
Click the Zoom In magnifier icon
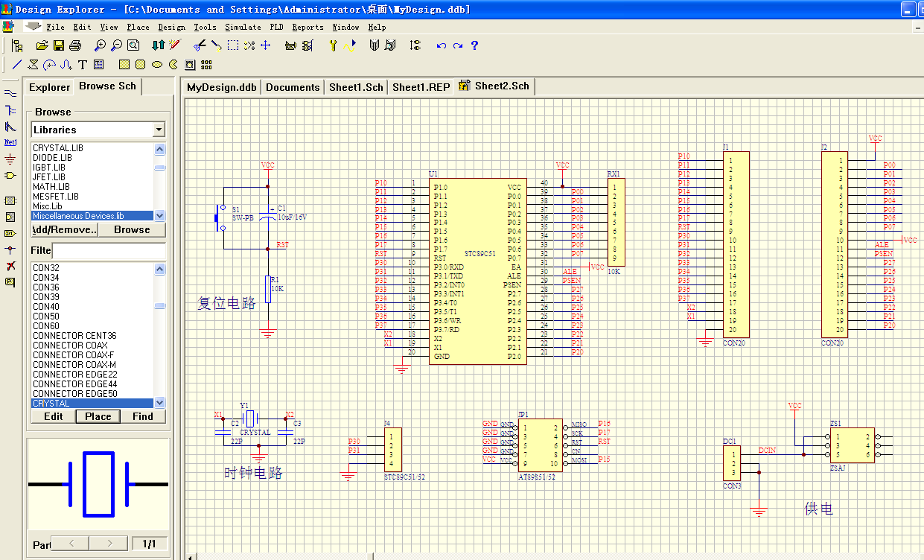(x=101, y=45)
